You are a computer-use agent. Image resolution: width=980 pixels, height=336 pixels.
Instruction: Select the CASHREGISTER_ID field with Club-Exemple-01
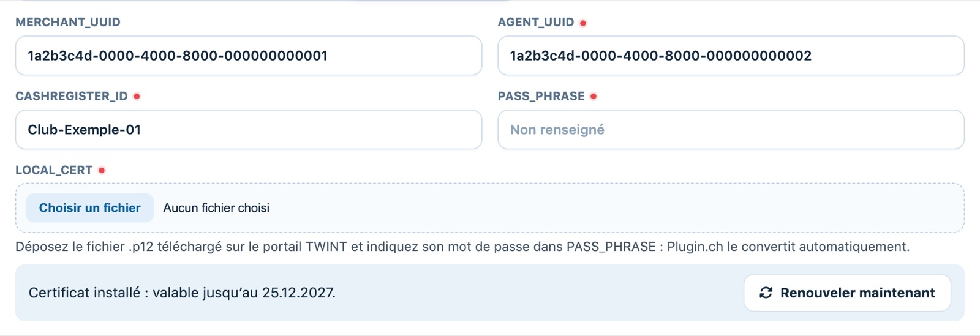pos(249,130)
